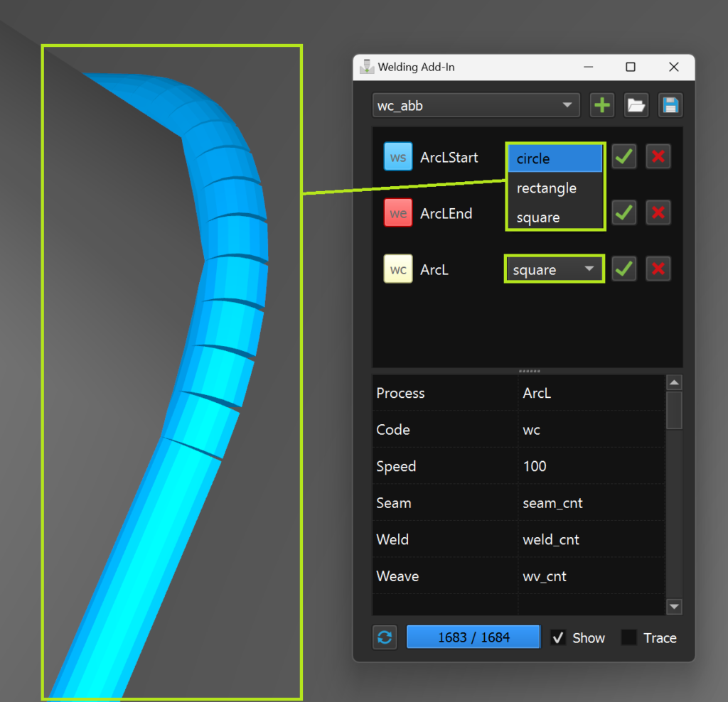Open a weld configuration using the folder icon
Image resolution: width=728 pixels, height=702 pixels.
pos(636,104)
